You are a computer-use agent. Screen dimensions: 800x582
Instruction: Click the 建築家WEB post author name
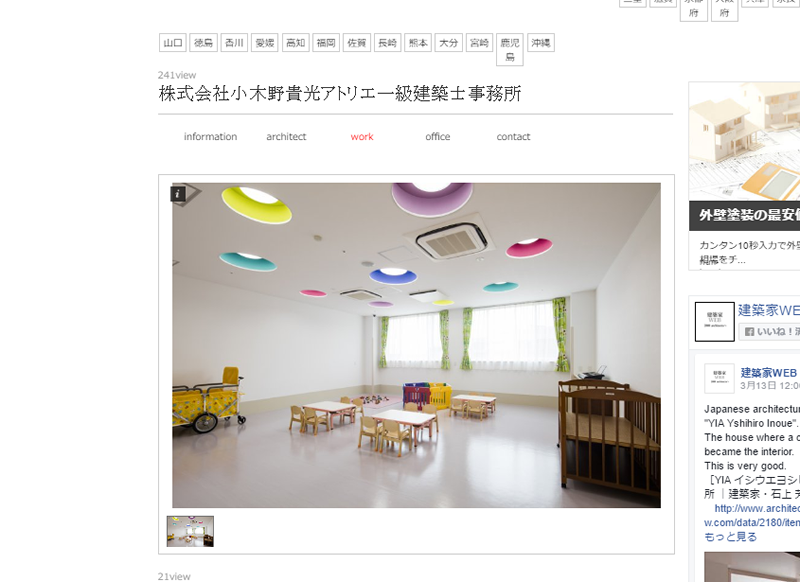pyautogui.click(x=768, y=373)
